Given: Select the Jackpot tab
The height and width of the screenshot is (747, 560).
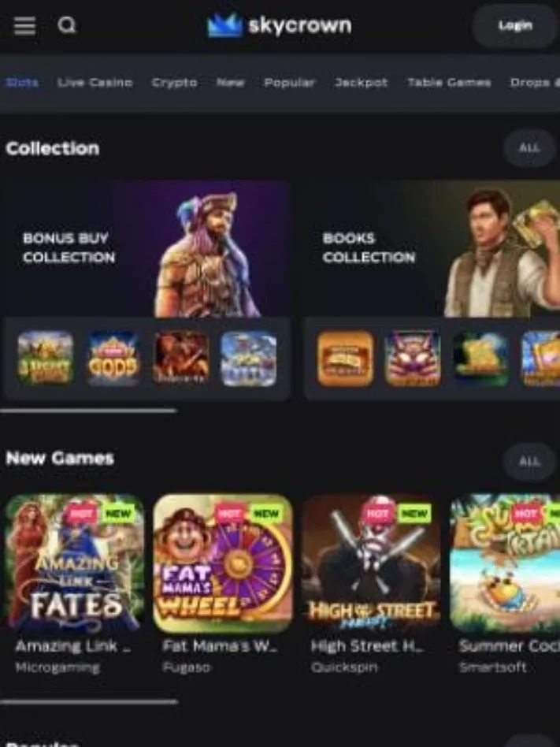Looking at the screenshot, I should tap(361, 83).
